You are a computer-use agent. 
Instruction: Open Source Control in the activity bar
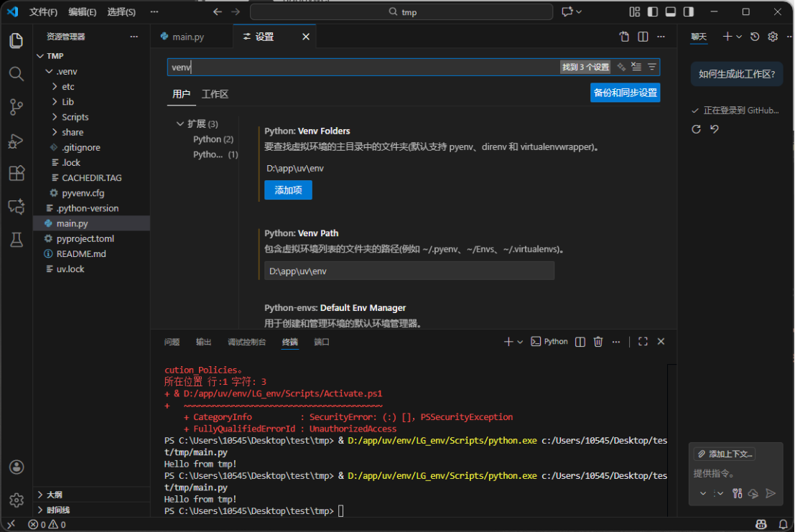16,106
